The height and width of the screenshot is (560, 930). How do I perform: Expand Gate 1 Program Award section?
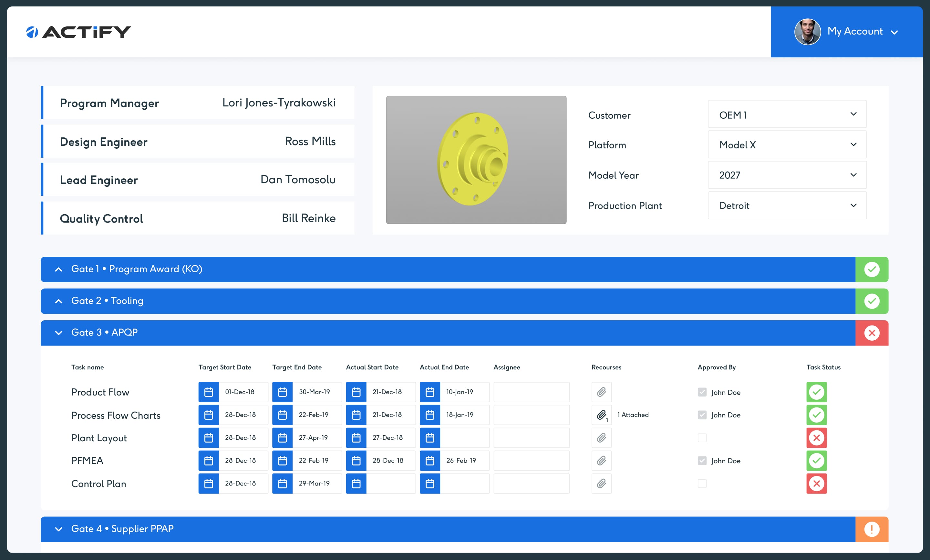(x=58, y=269)
